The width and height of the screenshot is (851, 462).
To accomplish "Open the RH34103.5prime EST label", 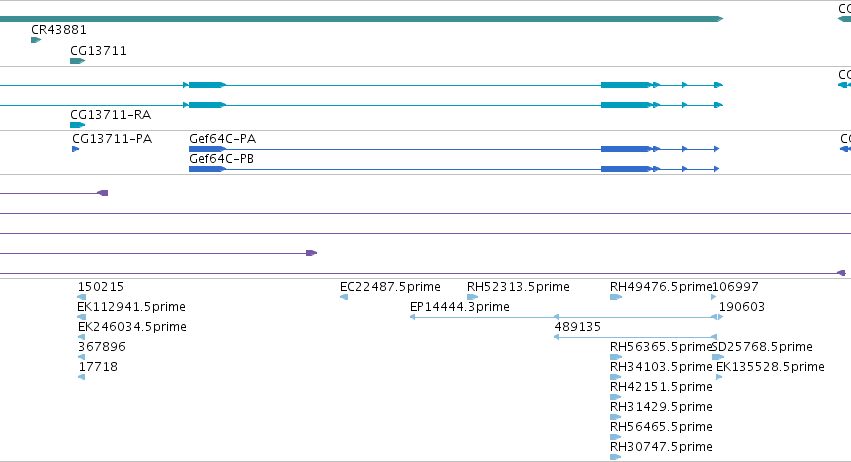I will [661, 367].
